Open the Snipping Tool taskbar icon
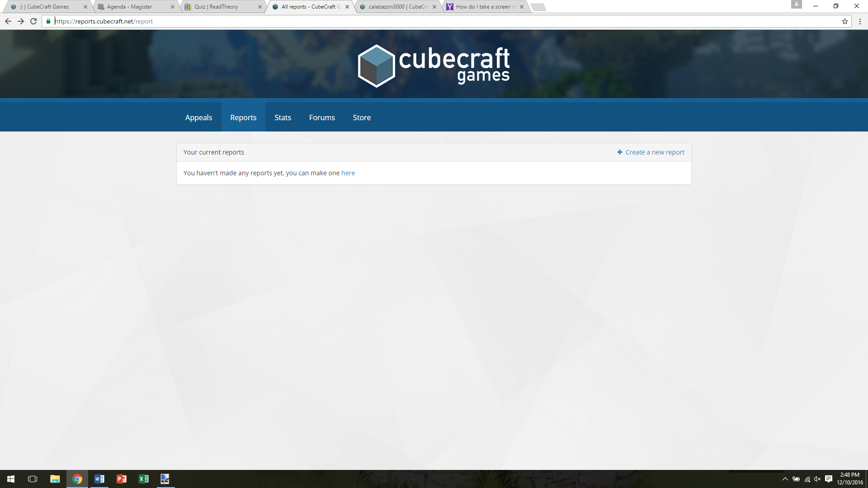This screenshot has width=868, height=488. (165, 479)
